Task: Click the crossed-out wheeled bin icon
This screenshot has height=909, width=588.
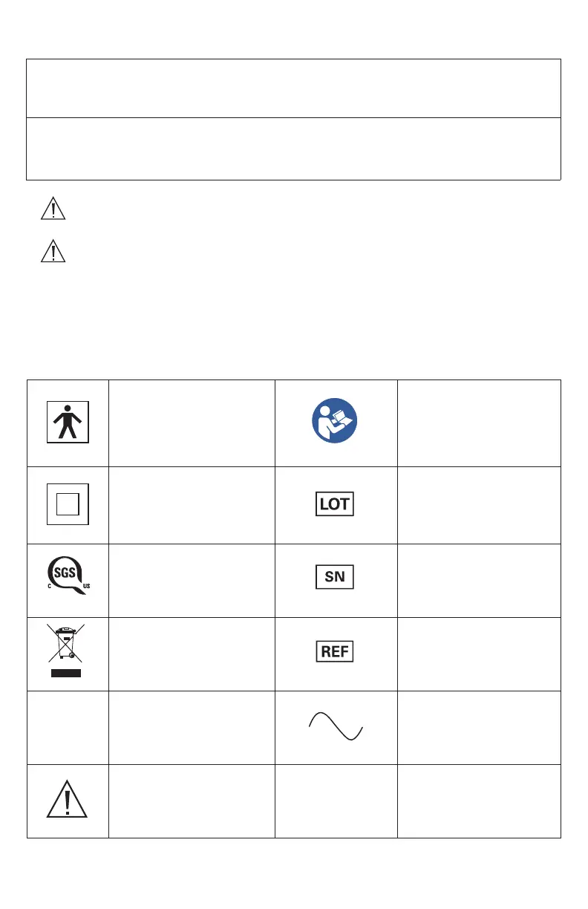Action: coord(68,654)
